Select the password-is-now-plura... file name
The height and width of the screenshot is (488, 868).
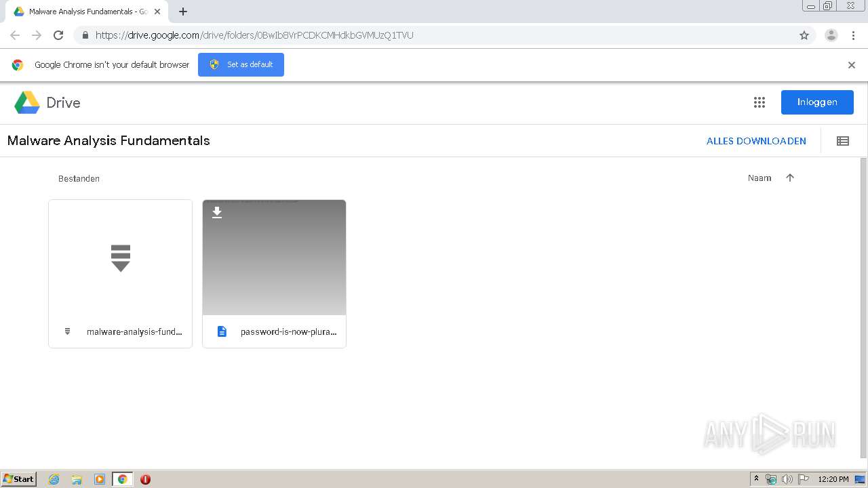click(289, 331)
